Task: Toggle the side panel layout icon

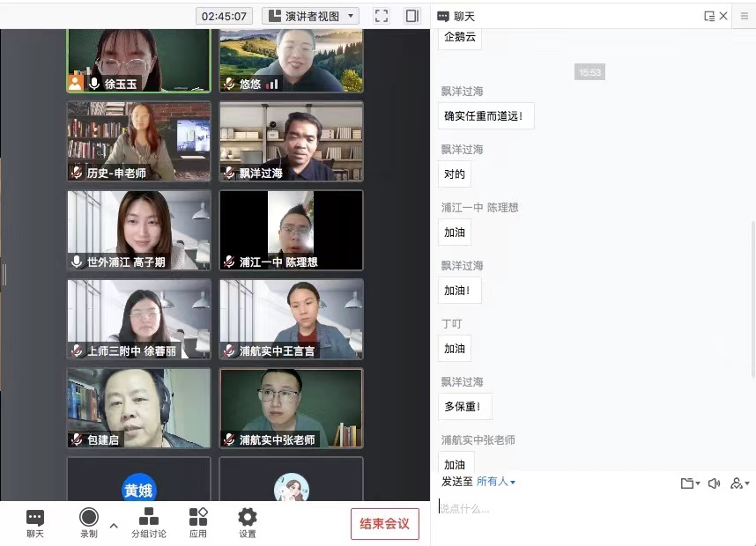Action: click(x=411, y=16)
